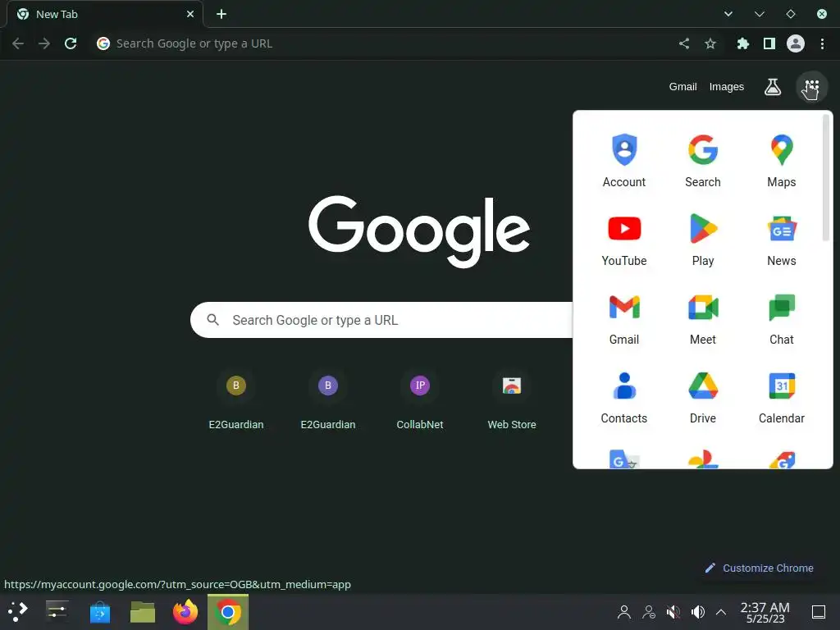Click the Gmail link at top
This screenshot has height=630, width=840.
[x=682, y=87]
